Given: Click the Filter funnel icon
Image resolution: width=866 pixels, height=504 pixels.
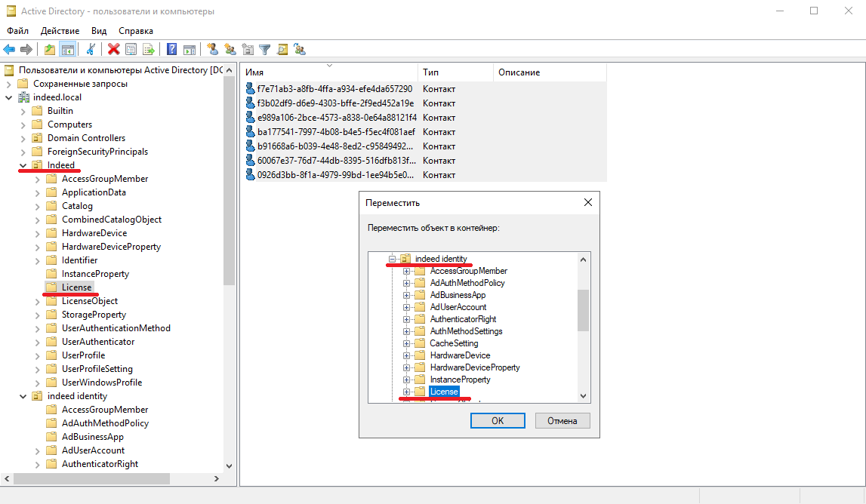Looking at the screenshot, I should pyautogui.click(x=265, y=50).
